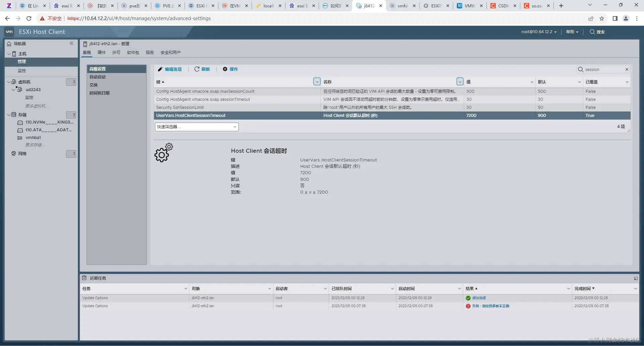Switch to the 系统 tab
The height and width of the screenshot is (346, 644).
pos(87,53)
